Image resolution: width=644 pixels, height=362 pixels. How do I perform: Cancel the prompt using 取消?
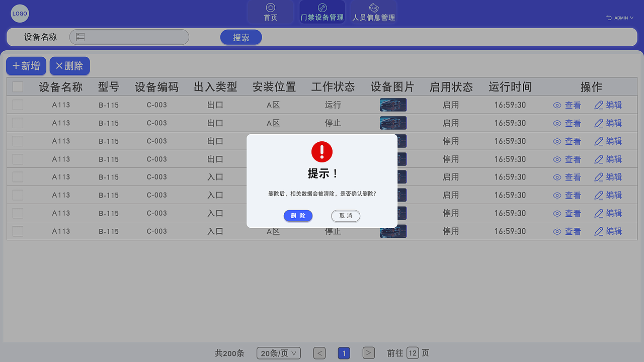[346, 215]
